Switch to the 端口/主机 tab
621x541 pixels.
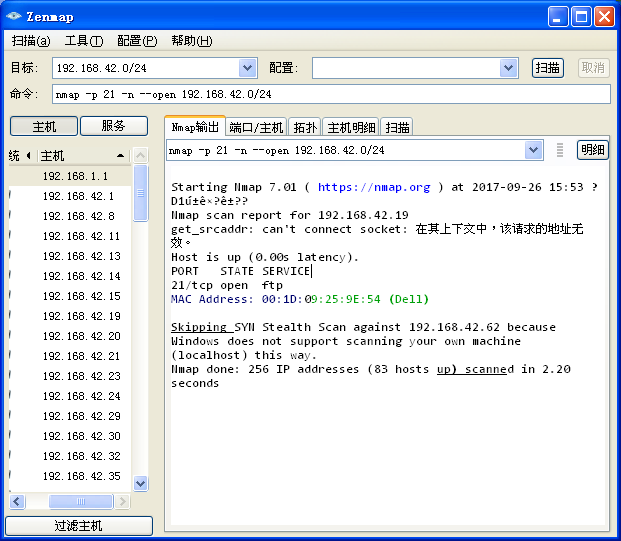(256, 128)
